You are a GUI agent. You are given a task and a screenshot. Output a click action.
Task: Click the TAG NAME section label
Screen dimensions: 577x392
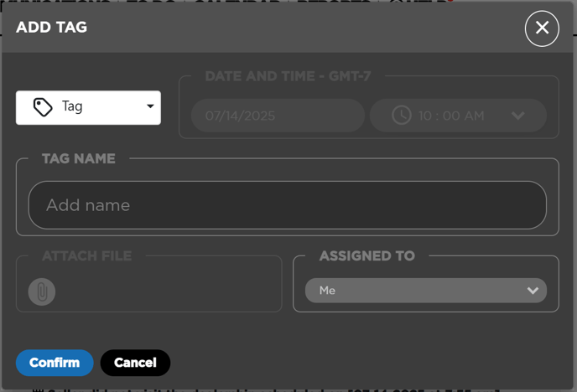tap(79, 158)
